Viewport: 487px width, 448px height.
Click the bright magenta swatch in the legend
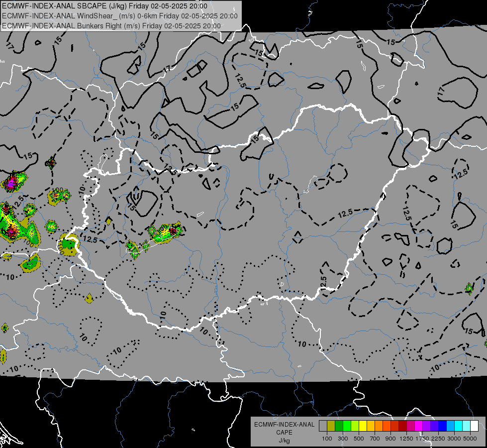click(x=419, y=426)
